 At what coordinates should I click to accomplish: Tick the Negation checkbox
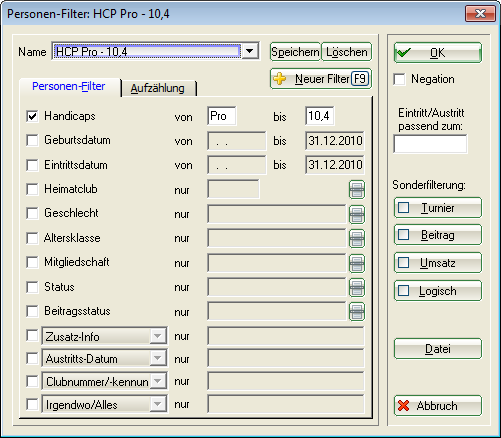point(399,79)
